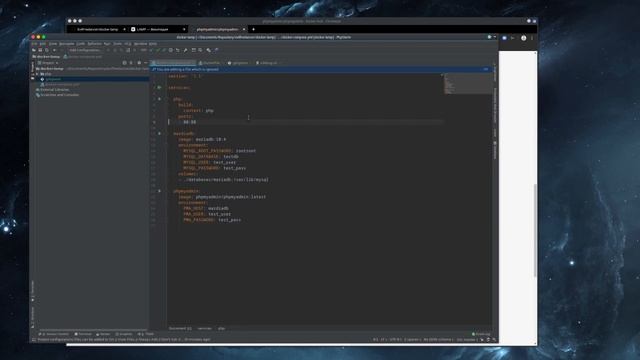The width and height of the screenshot is (640, 360).
Task: Click the Open folder toolbar icon
Action: click(34, 50)
